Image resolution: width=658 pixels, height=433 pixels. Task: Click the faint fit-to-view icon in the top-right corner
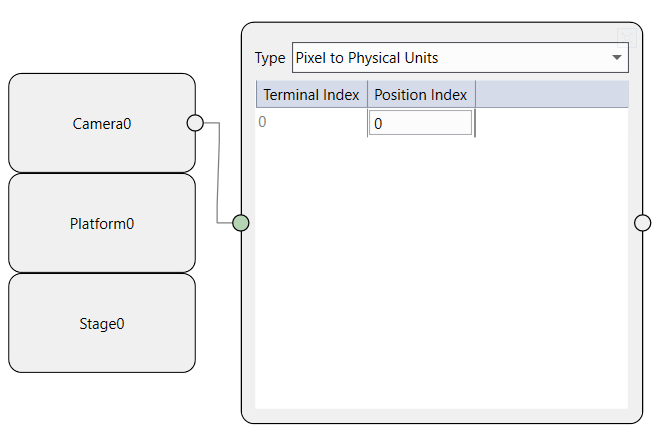pyautogui.click(x=627, y=37)
